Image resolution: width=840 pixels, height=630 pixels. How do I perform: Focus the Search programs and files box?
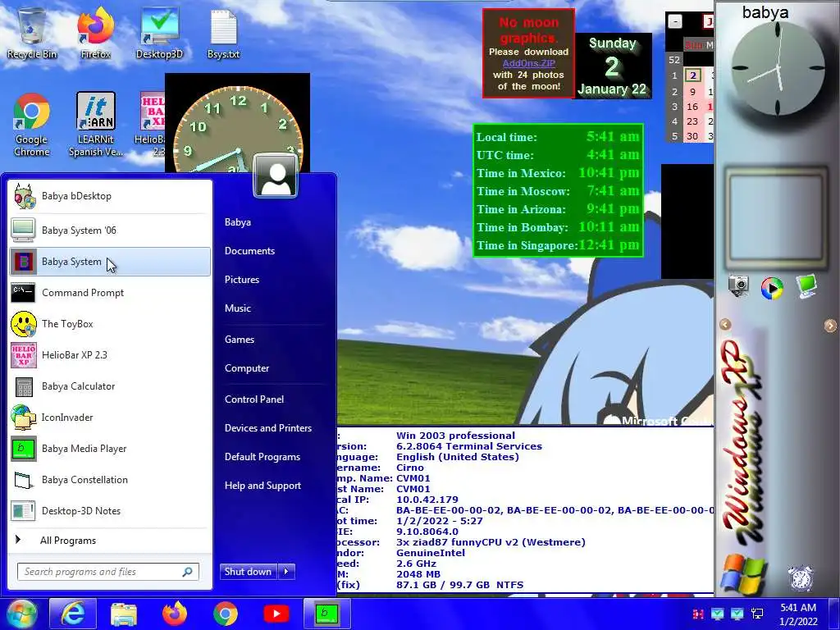coord(107,572)
